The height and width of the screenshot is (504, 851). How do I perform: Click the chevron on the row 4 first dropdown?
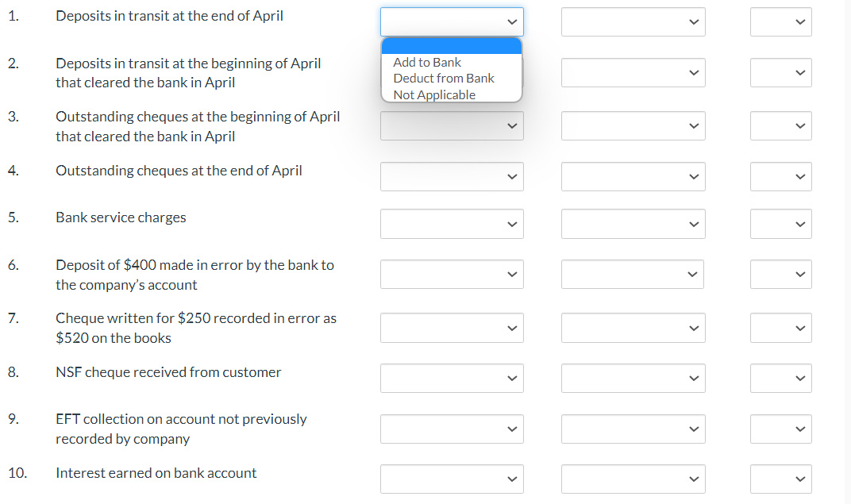pos(513,176)
